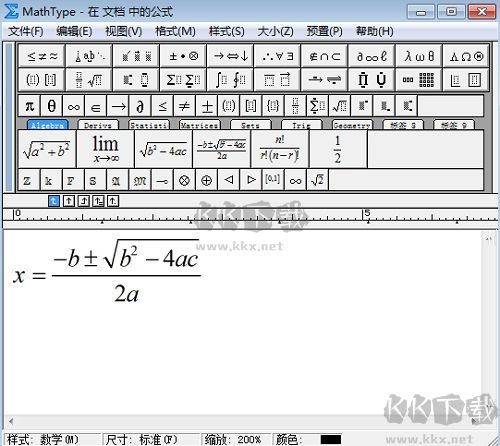This screenshot has width=500, height=446.
Task: Open the logical symbols palette (∴ ∀ ∃)
Action: tap(277, 56)
